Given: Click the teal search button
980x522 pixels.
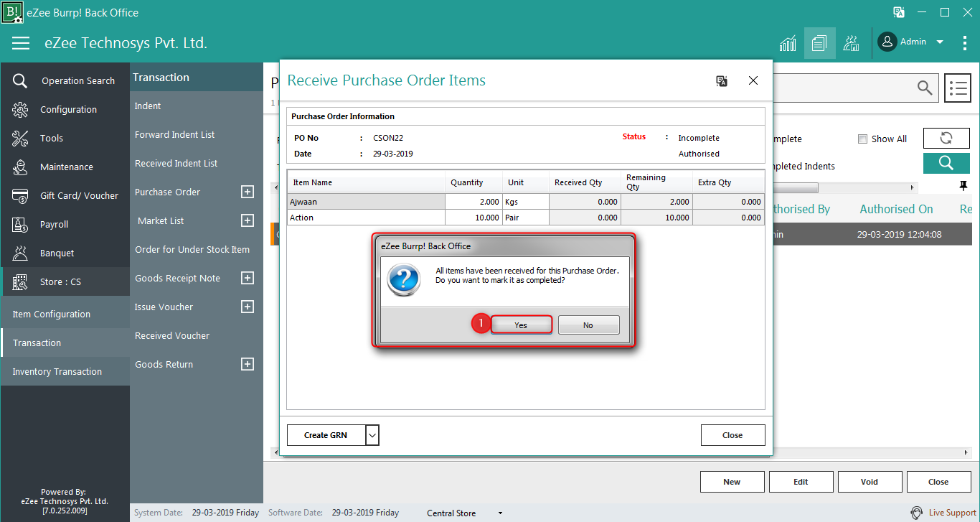Looking at the screenshot, I should coord(946,163).
